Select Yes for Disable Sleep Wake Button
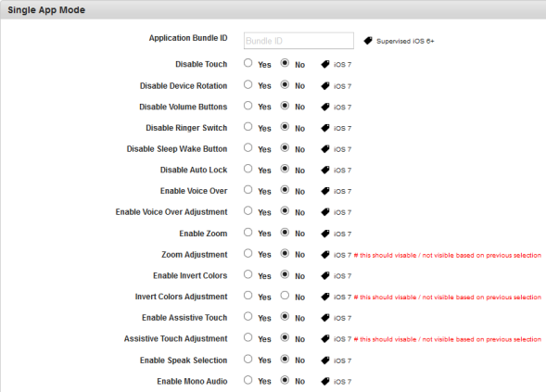This screenshot has width=546, height=392. (x=248, y=147)
